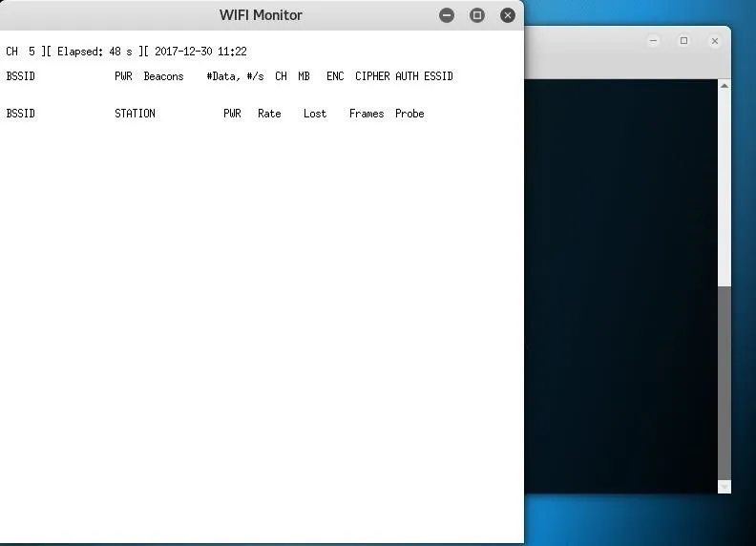This screenshot has width=756, height=546.
Task: Close the background window
Action: coord(715,41)
